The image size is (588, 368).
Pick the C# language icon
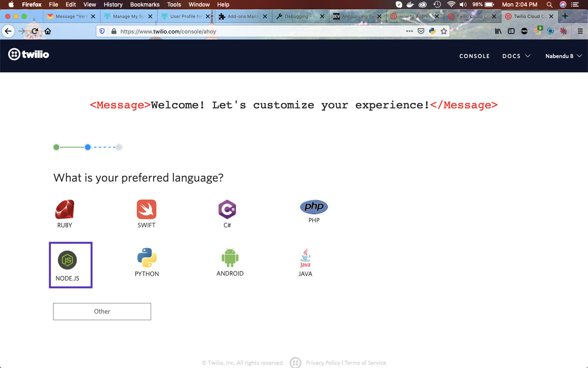tap(227, 209)
